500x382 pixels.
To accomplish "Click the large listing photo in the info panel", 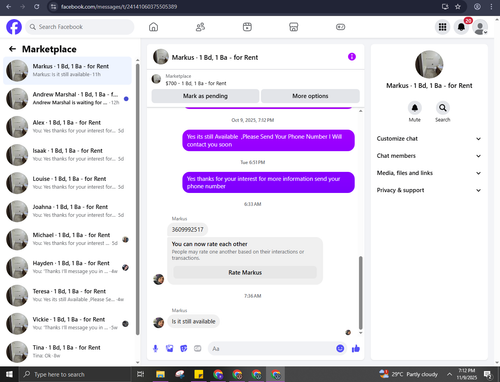I will [429, 64].
